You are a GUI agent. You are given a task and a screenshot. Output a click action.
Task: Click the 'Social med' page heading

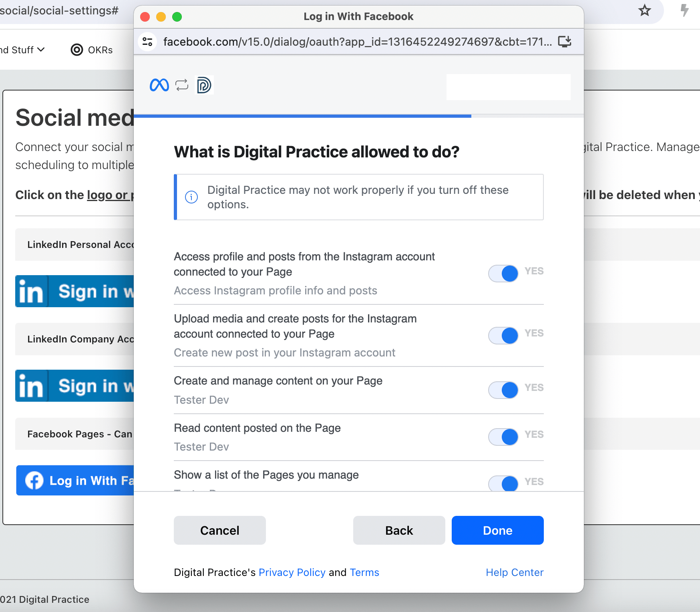[74, 118]
